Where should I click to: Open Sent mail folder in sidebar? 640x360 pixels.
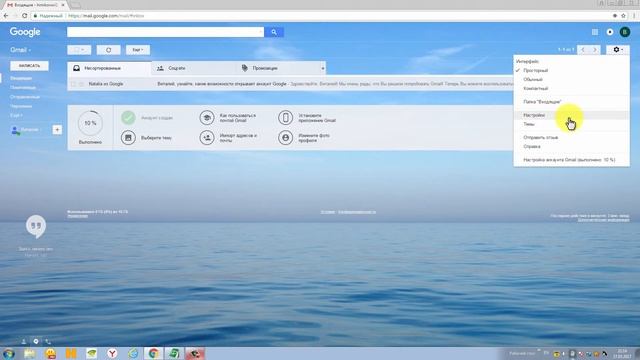pos(25,97)
